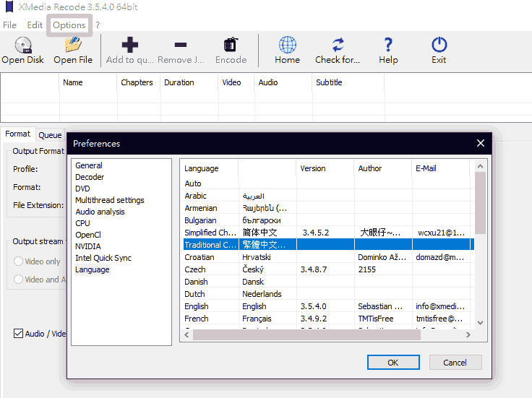Screen dimensions: 532x398
Task: Click the Open File folder icon
Action: tap(73, 44)
